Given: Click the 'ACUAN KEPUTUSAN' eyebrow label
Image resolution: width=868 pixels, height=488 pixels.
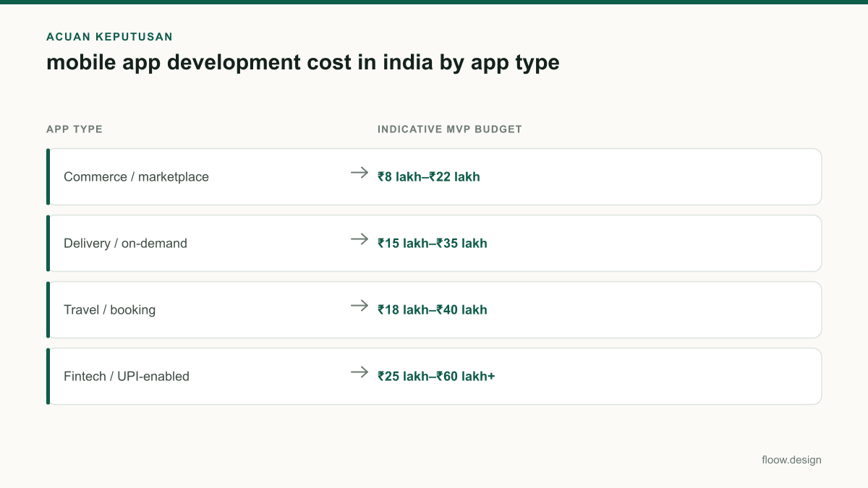Looking at the screenshot, I should pos(109,36).
